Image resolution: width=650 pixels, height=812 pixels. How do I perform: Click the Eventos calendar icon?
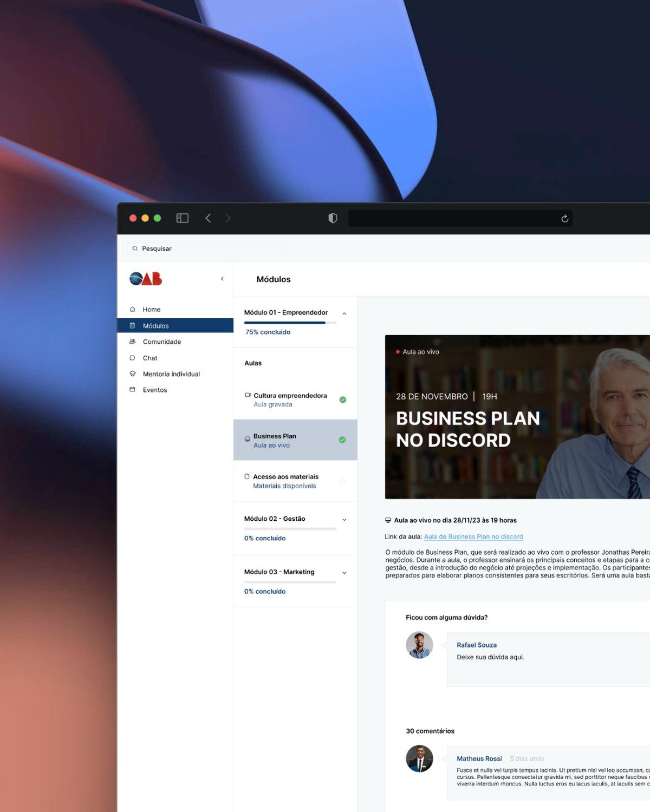tap(133, 390)
